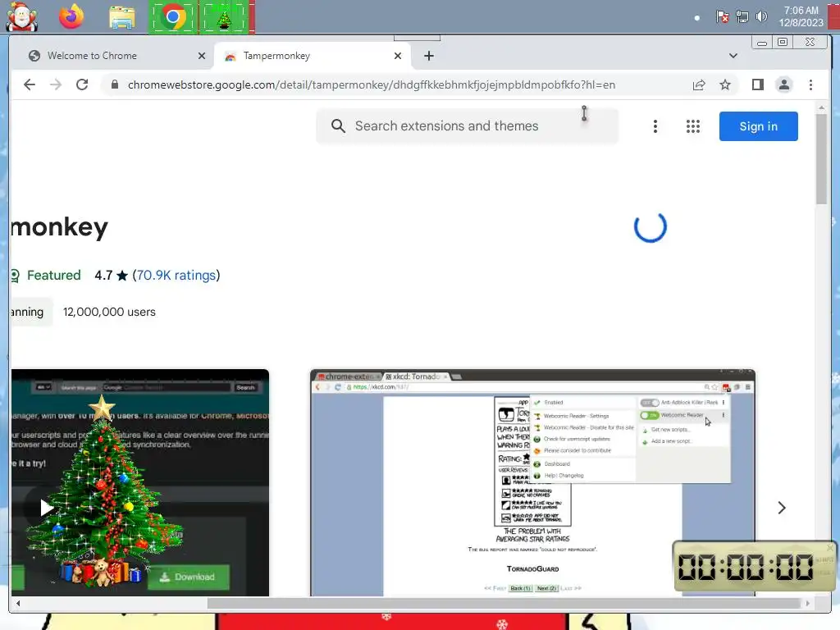Click the vertical page scrollbar thumb
The height and width of the screenshot is (630, 840).
click(x=821, y=159)
